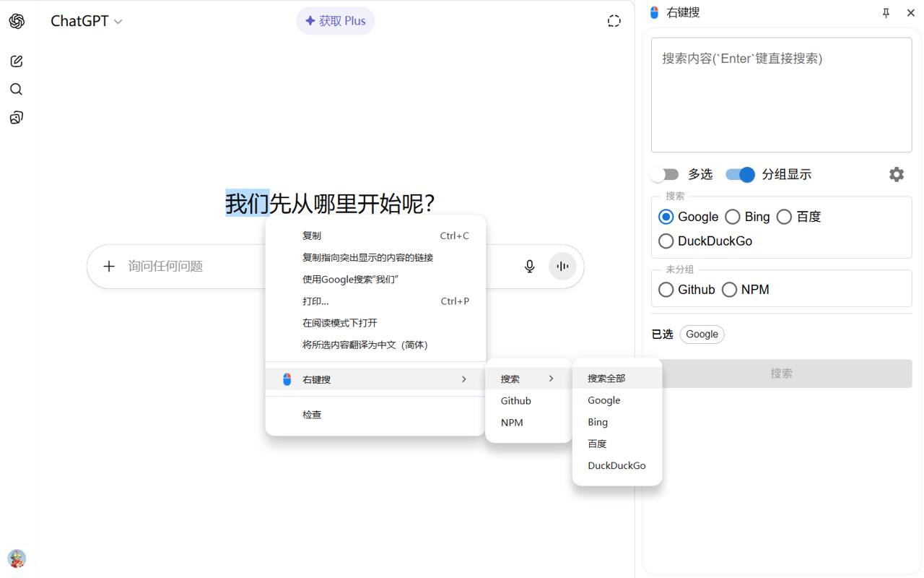Choose Google in the search submenu
924x578 pixels.
coord(617,400)
